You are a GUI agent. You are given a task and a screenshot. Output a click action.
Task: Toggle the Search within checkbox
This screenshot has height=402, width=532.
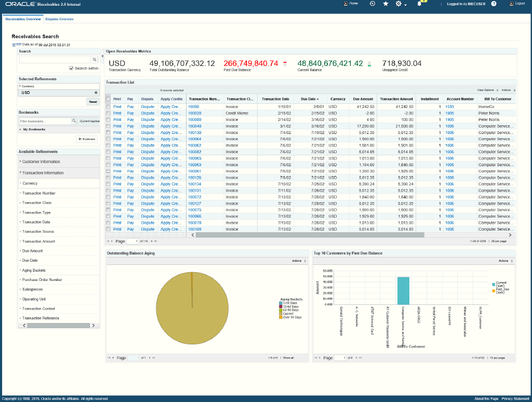pyautogui.click(x=72, y=68)
